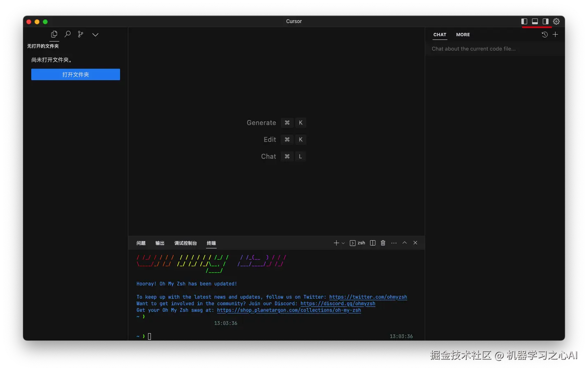Open terminal panel more actions ellipsis
Viewport: 588px width, 371px height.
pyautogui.click(x=394, y=243)
